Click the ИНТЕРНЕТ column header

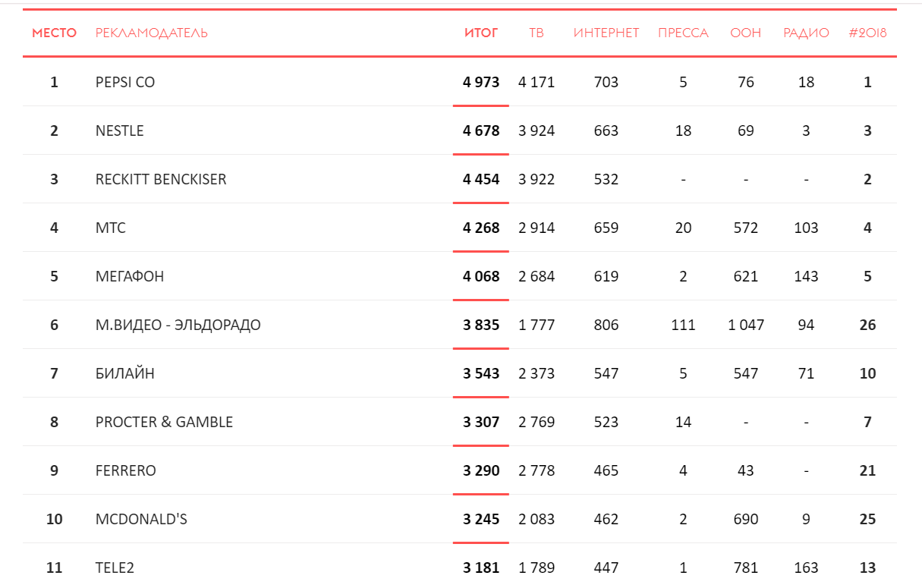point(606,33)
